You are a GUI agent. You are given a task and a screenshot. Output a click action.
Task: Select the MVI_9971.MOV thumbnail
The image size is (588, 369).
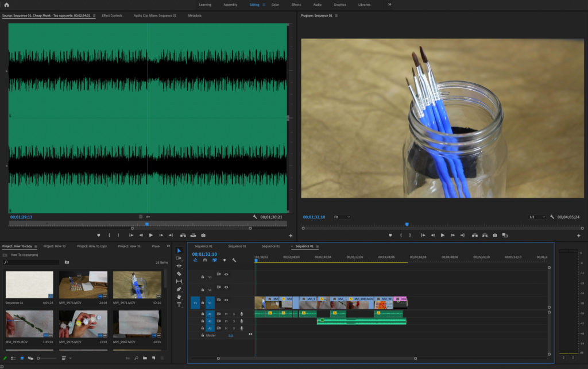click(137, 285)
